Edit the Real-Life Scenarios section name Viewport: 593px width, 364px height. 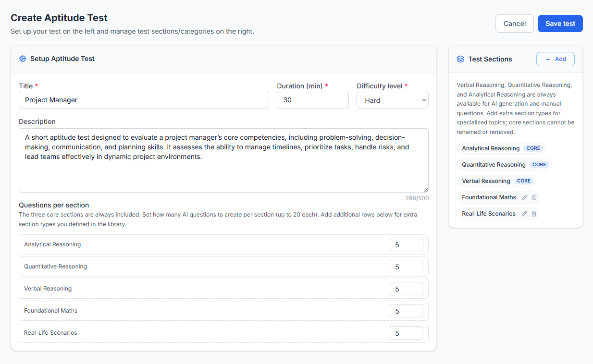(x=524, y=214)
